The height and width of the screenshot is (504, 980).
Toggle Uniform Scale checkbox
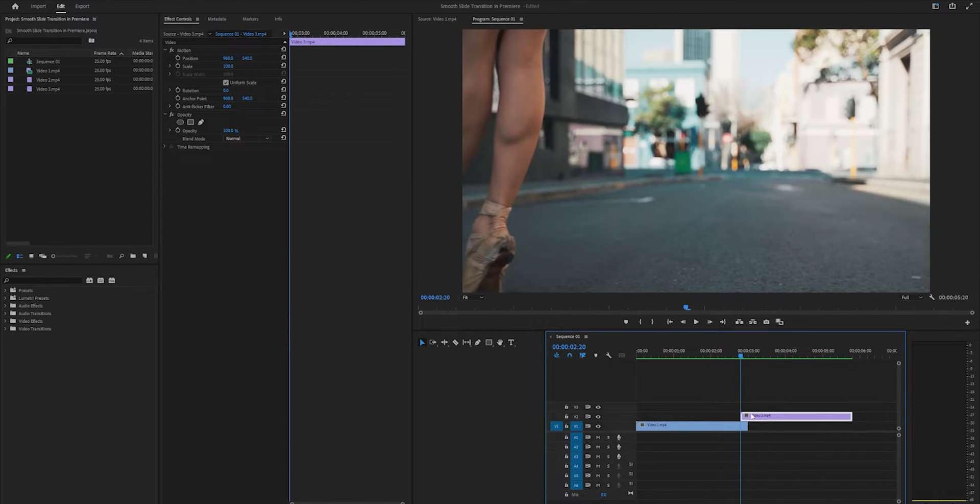pos(226,82)
